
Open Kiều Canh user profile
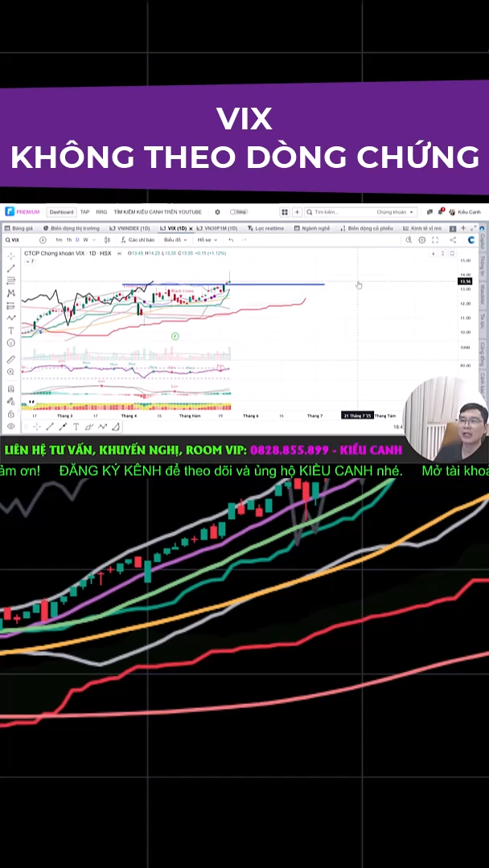465,212
